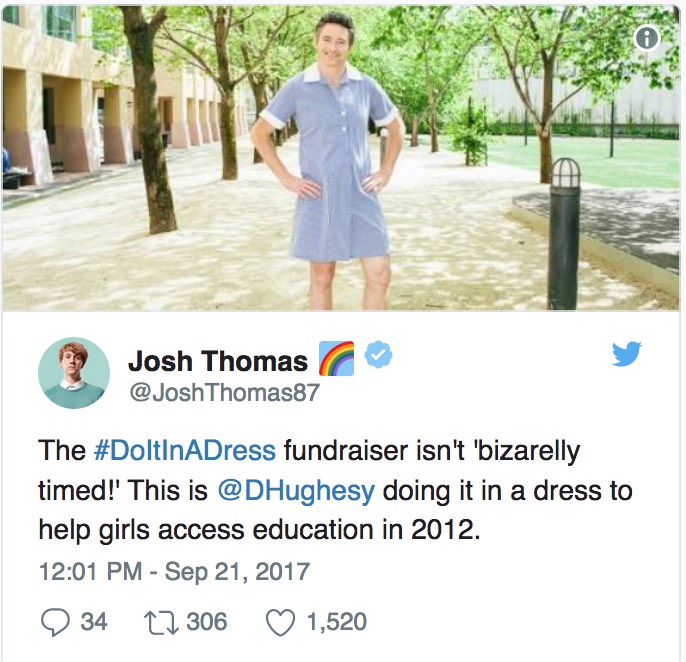686x662 pixels.
Task: Click the 306 retweets count
Action: 207,622
